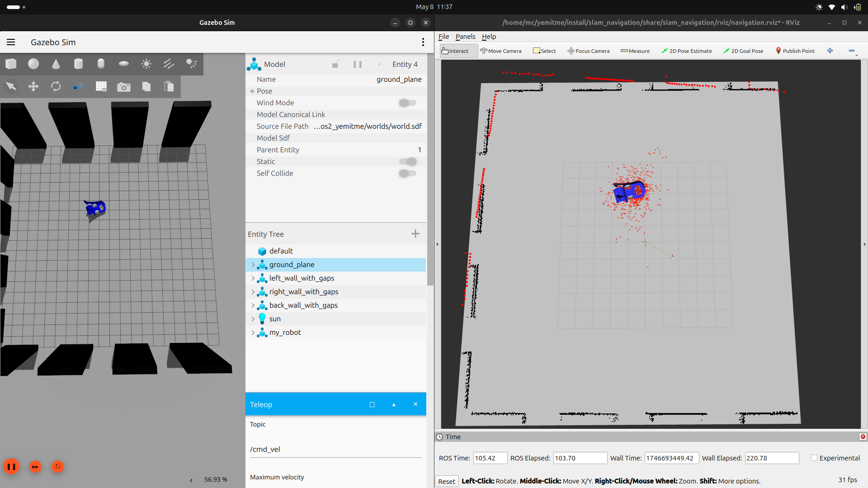Select the cone shape icon
The width and height of the screenshot is (868, 488).
coord(56,64)
